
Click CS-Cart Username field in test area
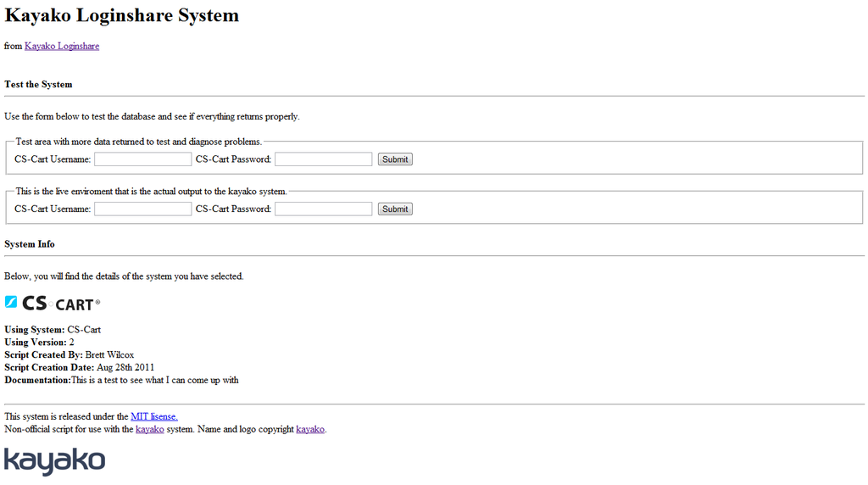tap(142, 159)
